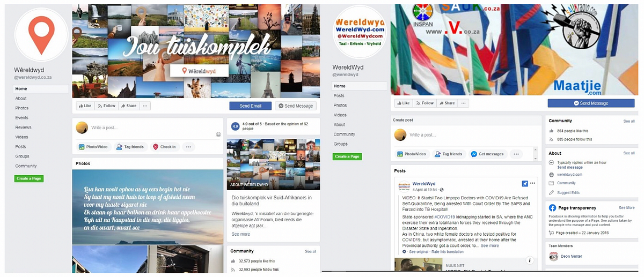Image resolution: width=644 pixels, height=277 pixels.
Task: Open the three-dots menu beside the left Share button
Action: [x=145, y=106]
